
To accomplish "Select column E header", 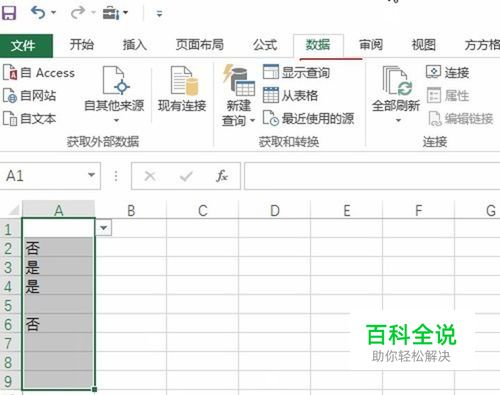I will pos(347,210).
